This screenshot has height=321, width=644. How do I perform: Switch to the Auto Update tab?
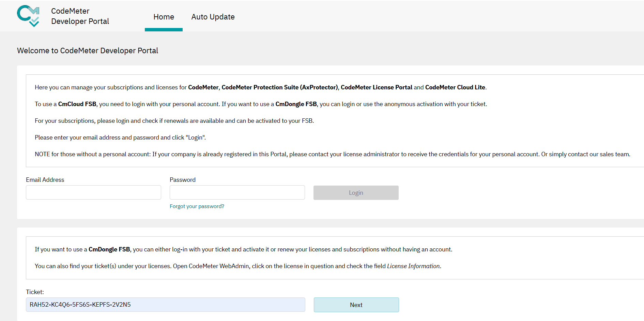(x=213, y=17)
